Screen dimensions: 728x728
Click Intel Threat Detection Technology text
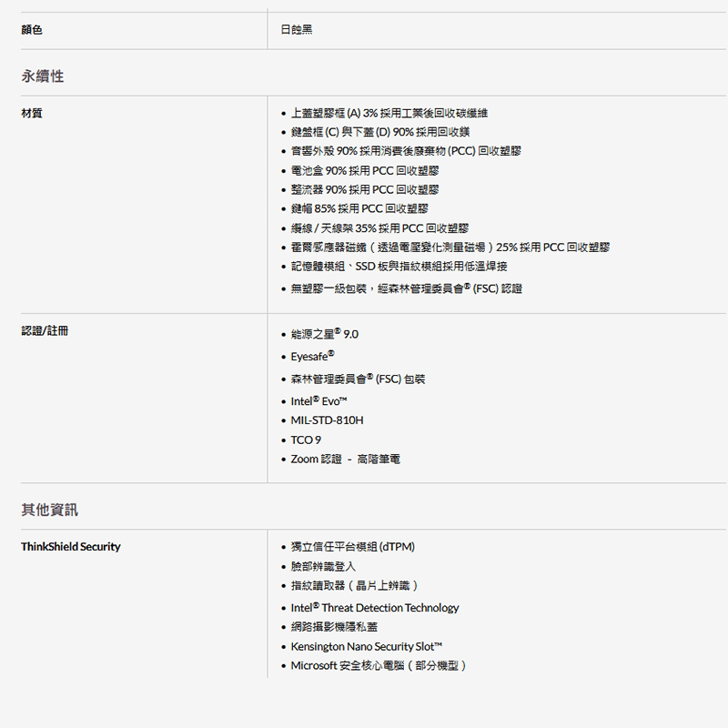374,608
